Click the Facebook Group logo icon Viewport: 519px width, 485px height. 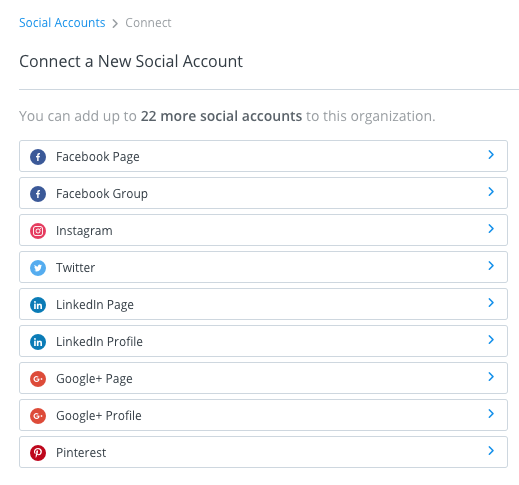coord(38,194)
